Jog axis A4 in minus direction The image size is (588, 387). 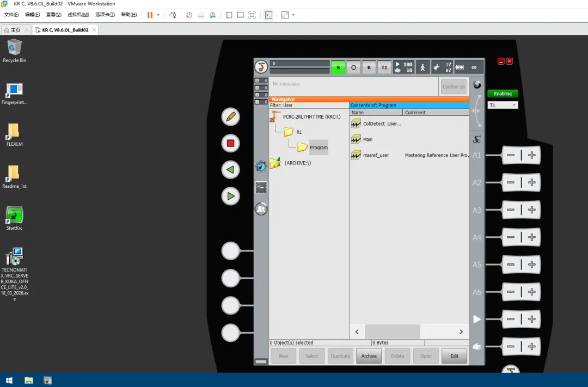pyautogui.click(x=511, y=237)
